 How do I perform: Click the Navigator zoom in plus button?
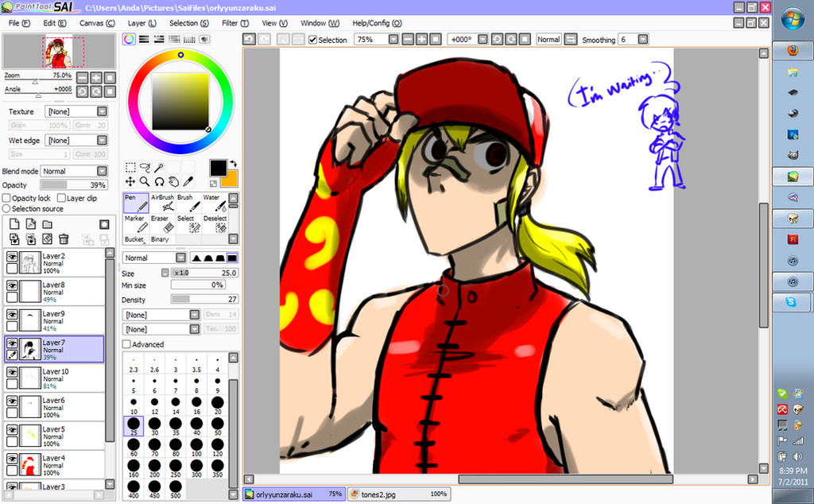96,78
